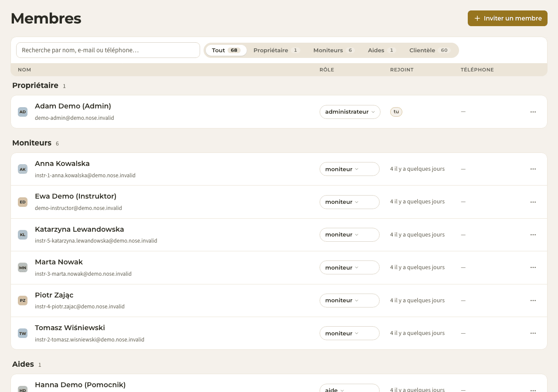This screenshot has width=558, height=392.
Task: Click the TW avatar badge
Action: point(23,333)
